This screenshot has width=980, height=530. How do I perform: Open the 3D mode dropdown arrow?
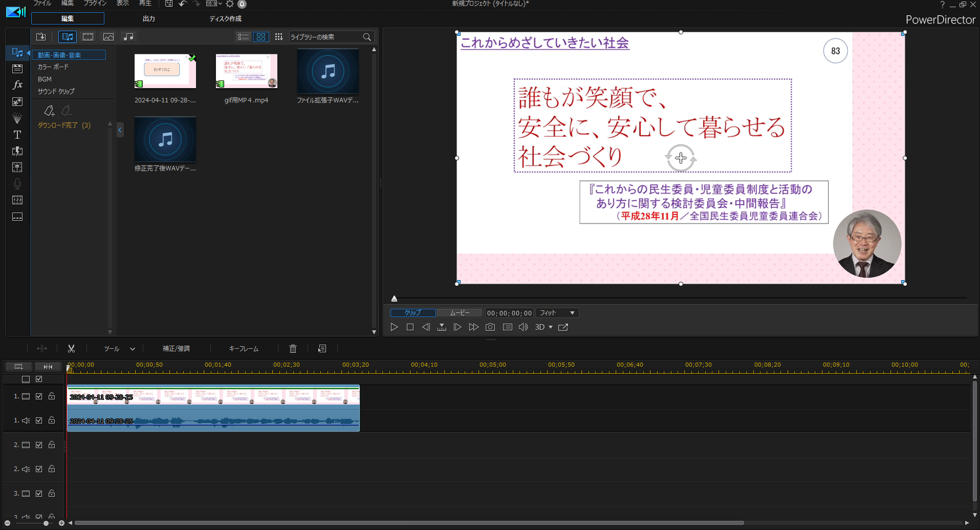[551, 327]
